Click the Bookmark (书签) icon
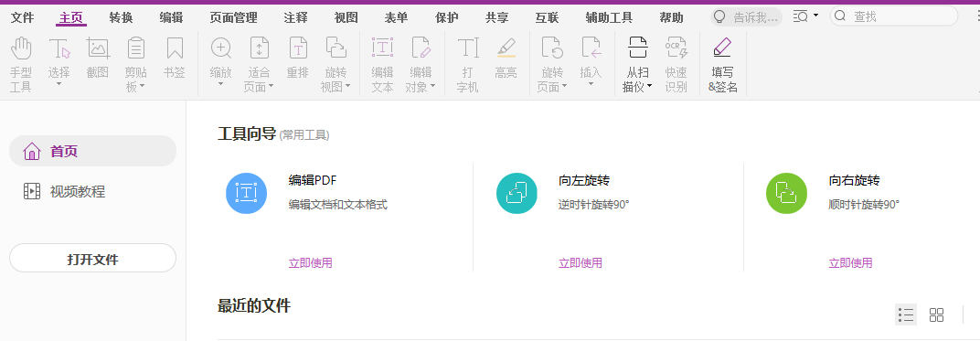This screenshot has height=341, width=980. [x=175, y=48]
